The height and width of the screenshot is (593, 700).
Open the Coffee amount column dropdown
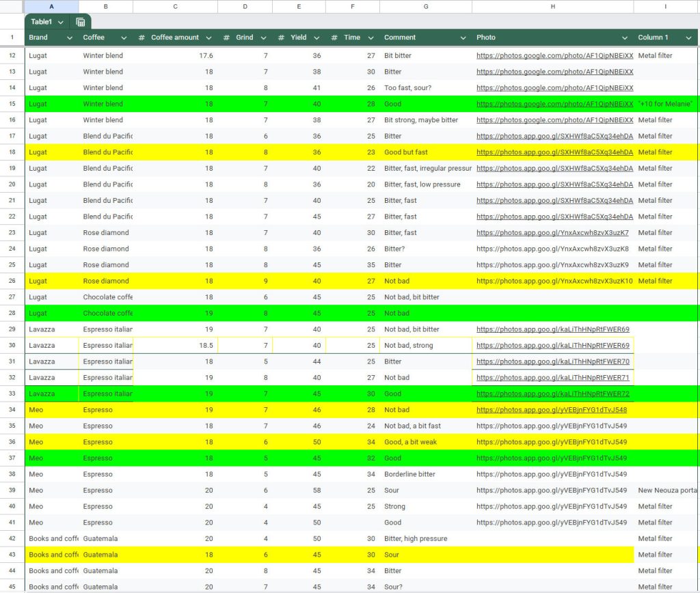(208, 38)
